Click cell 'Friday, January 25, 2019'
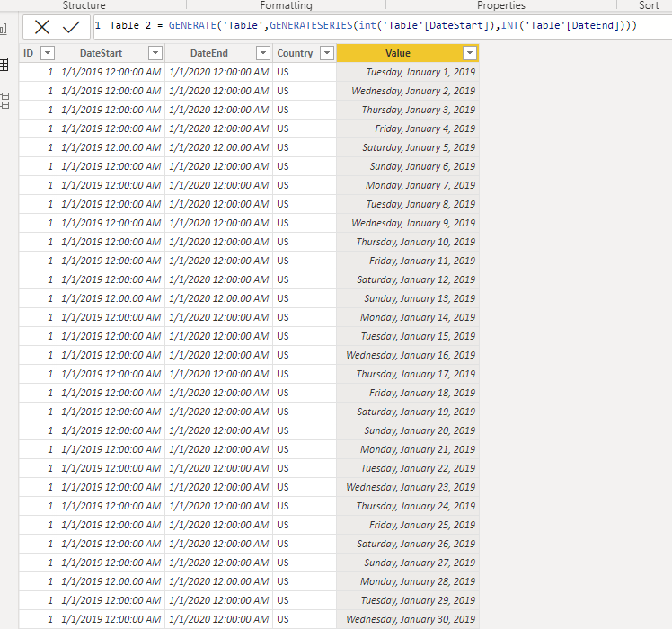The image size is (672, 629). click(408, 525)
